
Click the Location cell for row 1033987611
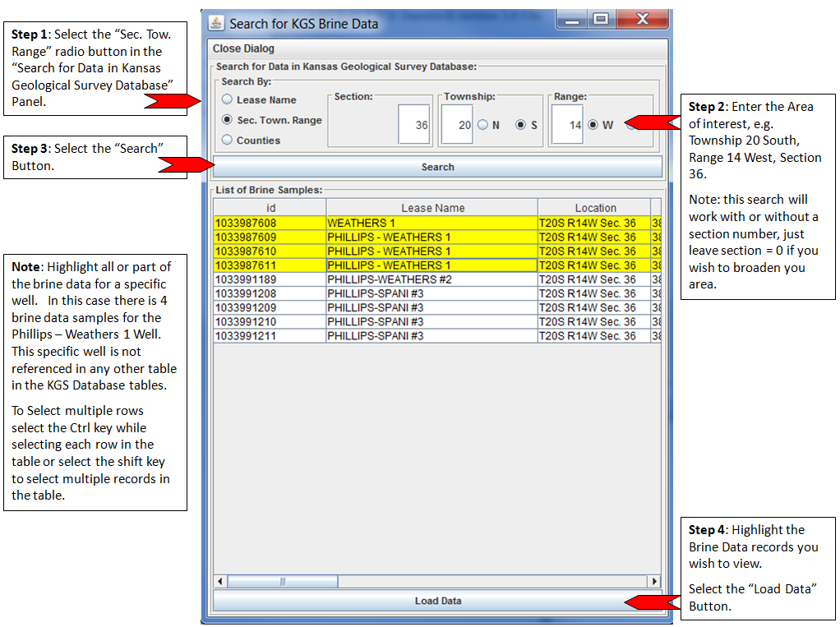(594, 265)
